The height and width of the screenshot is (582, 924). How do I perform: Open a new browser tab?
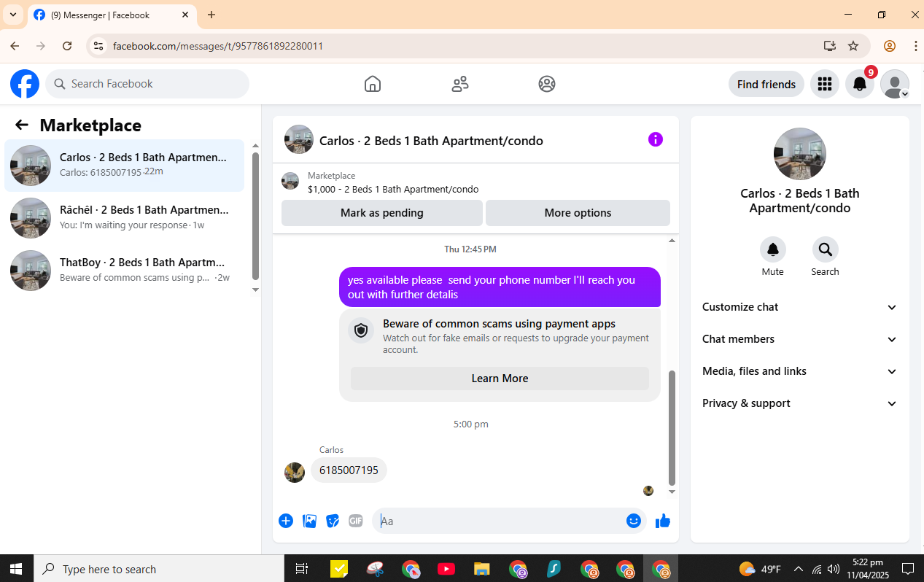[x=211, y=15]
